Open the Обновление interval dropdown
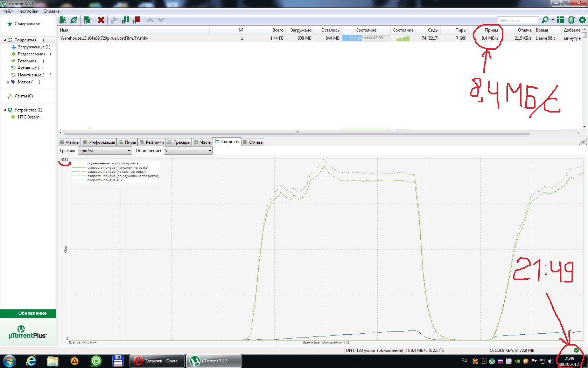 (x=188, y=151)
